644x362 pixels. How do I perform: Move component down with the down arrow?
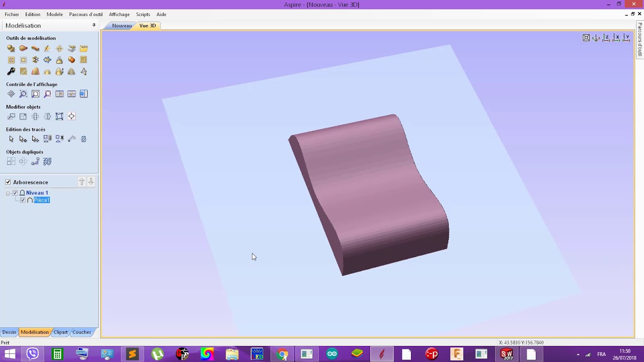[91, 182]
